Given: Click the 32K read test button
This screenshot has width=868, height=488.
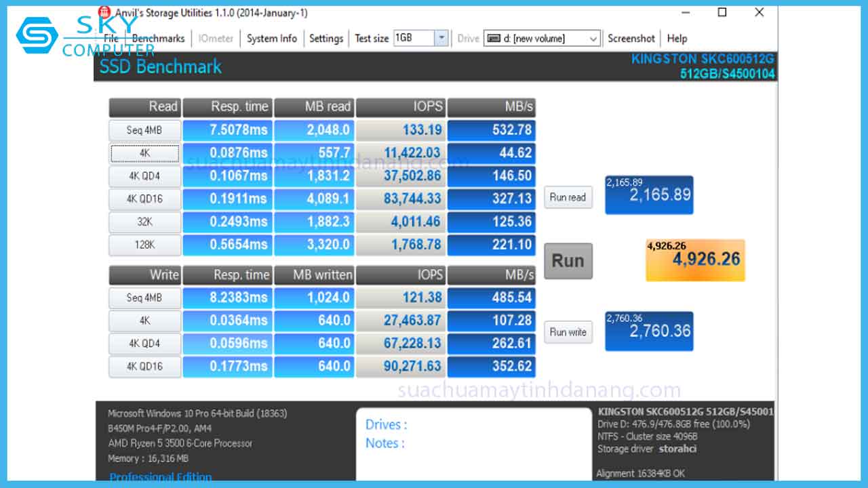Looking at the screenshot, I should coord(144,222).
